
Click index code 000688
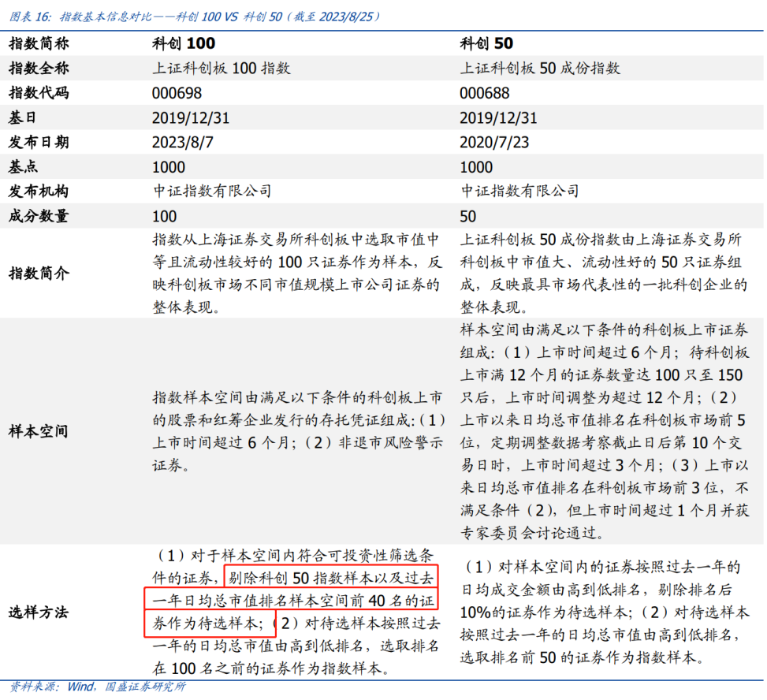click(x=484, y=93)
